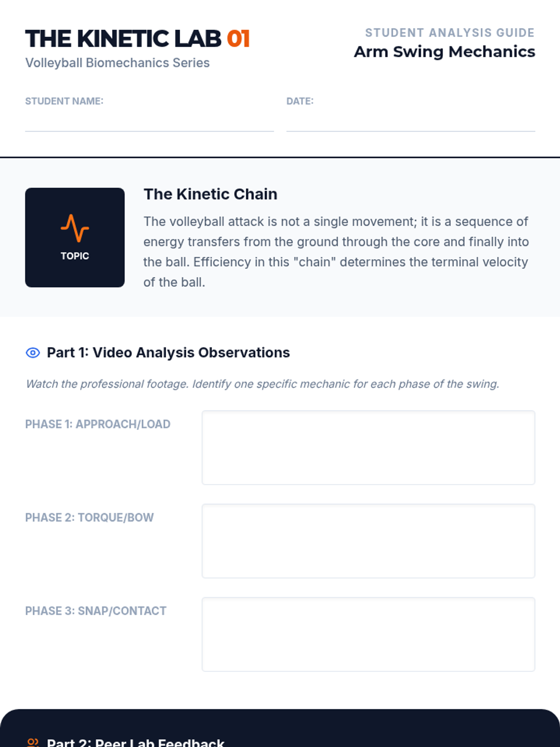
Task: Click the orange pulse waveform icon
Action: pos(75,228)
